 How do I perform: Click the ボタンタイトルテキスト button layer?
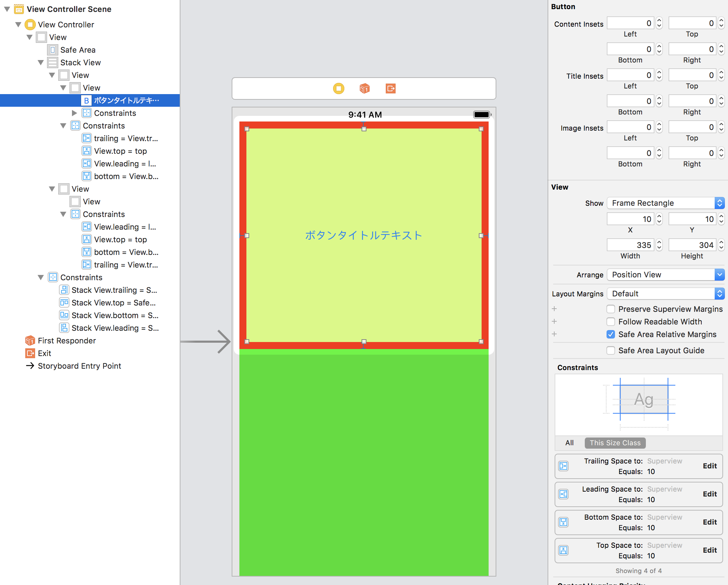127,100
